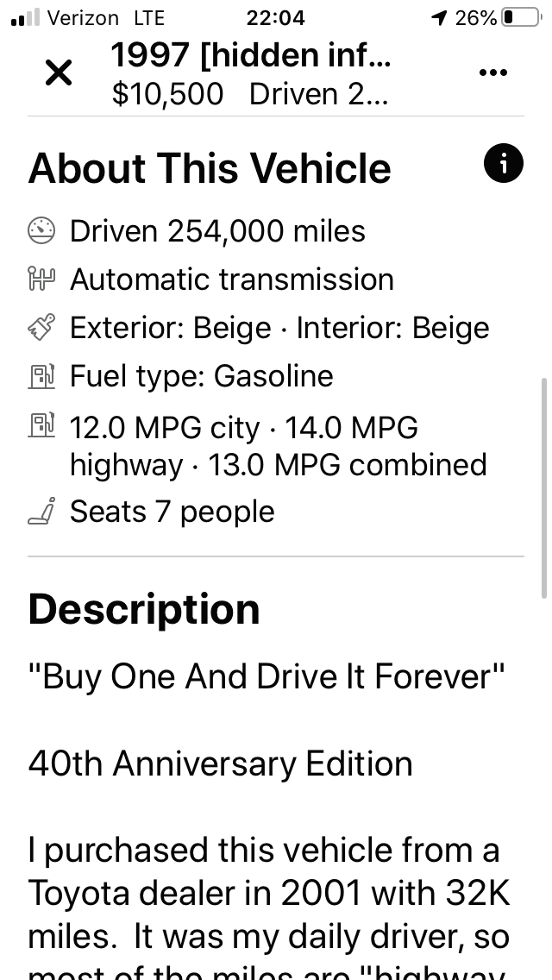Tap the battery indicator in the status bar
Screen dimensions: 552x980
(522, 17)
